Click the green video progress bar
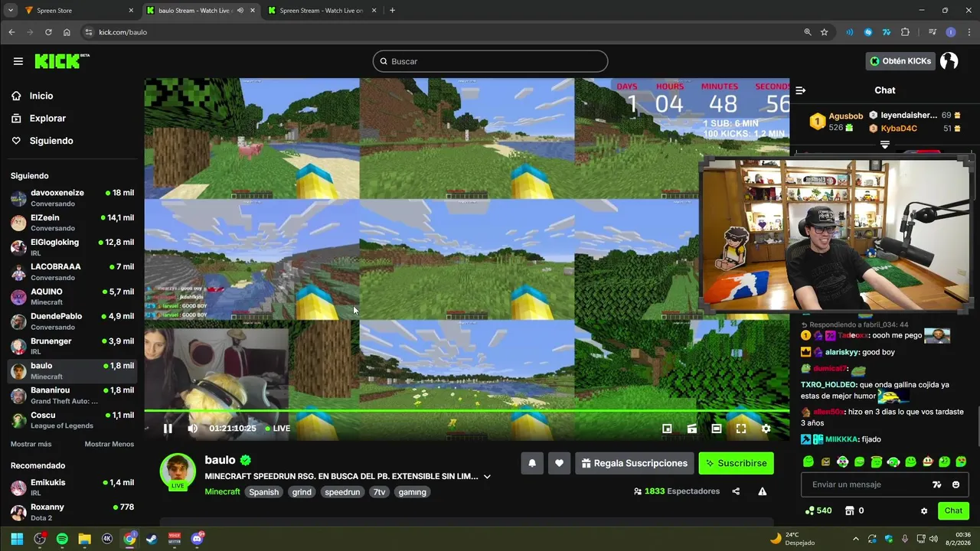Viewport: 980px width, 551px height. tap(467, 412)
